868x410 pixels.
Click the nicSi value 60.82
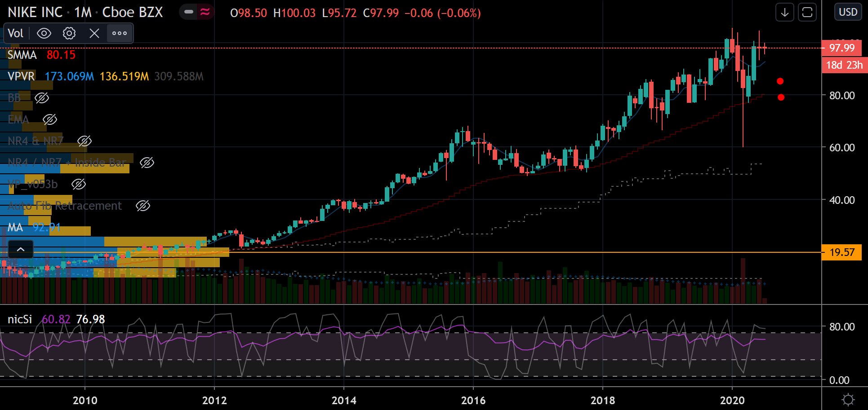click(x=56, y=319)
